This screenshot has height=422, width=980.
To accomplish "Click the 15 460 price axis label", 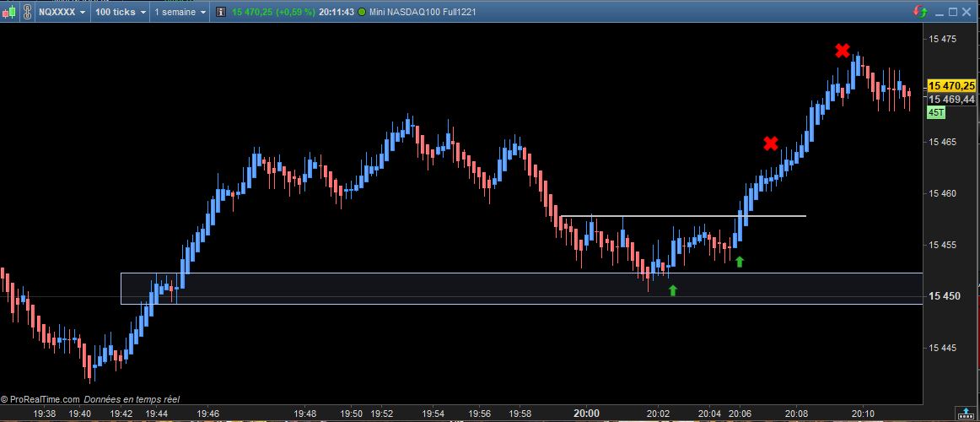I will tap(942, 193).
